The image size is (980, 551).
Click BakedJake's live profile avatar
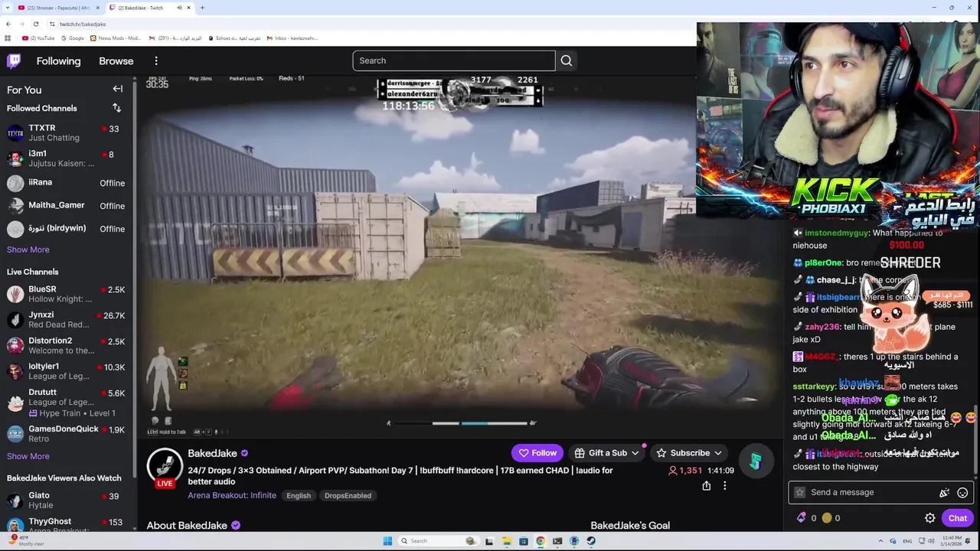pos(165,465)
